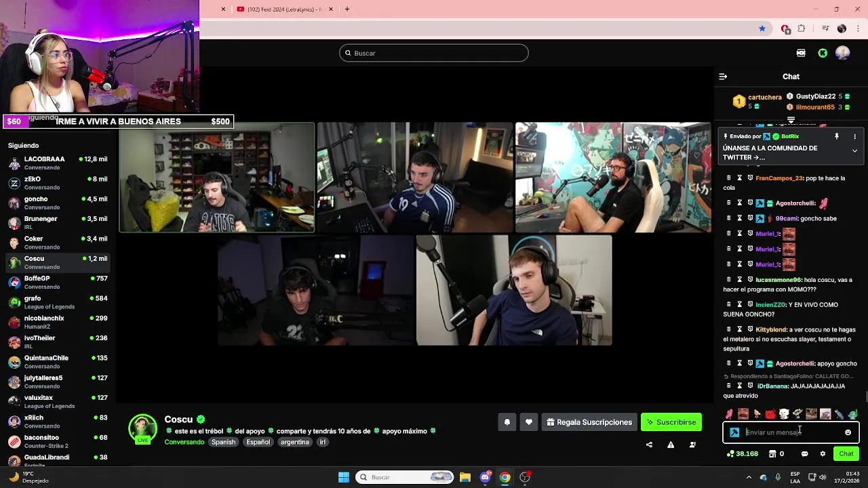Open the Chrome three-dot menu
This screenshot has height=488, width=868.
(857, 28)
